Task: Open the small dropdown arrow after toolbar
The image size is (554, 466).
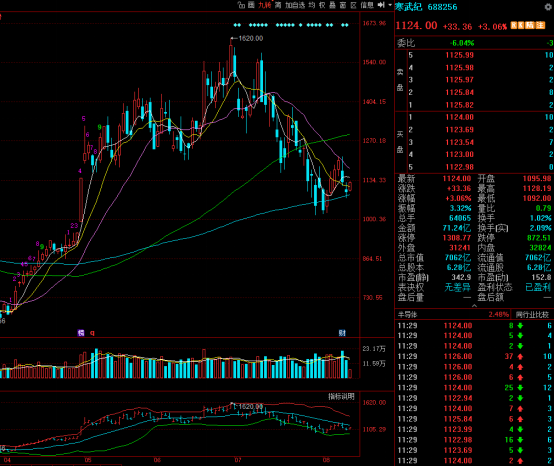Action: point(390,5)
